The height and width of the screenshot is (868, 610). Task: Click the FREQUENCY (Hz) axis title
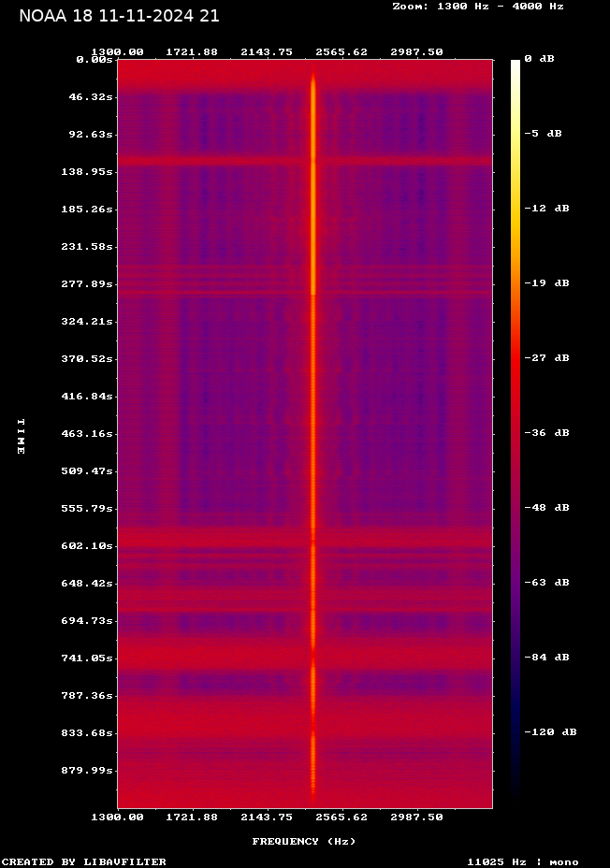pyautogui.click(x=304, y=842)
